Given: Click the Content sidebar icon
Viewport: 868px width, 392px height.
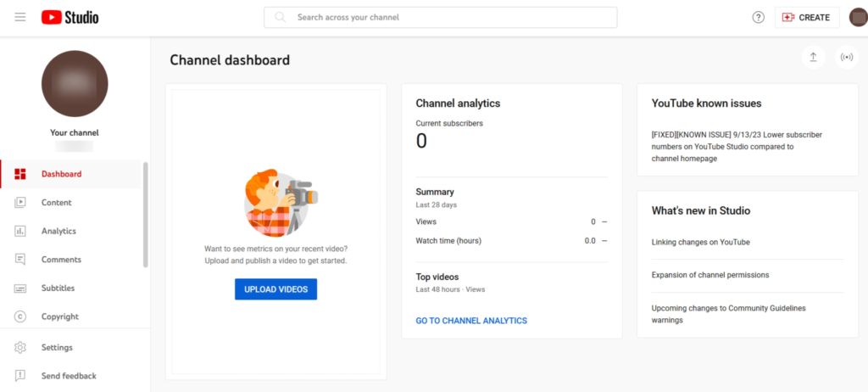Looking at the screenshot, I should 21,203.
